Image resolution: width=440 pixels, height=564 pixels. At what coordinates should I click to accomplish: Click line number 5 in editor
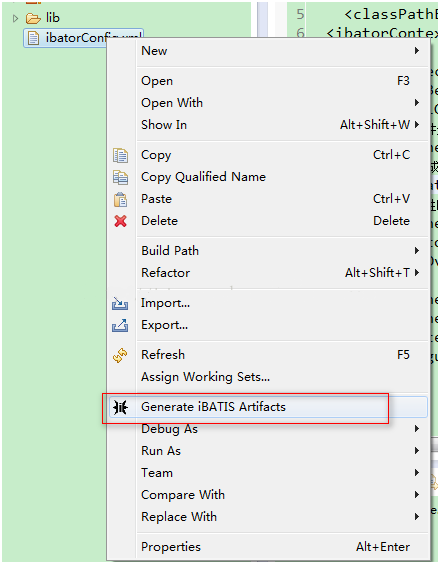coord(300,14)
